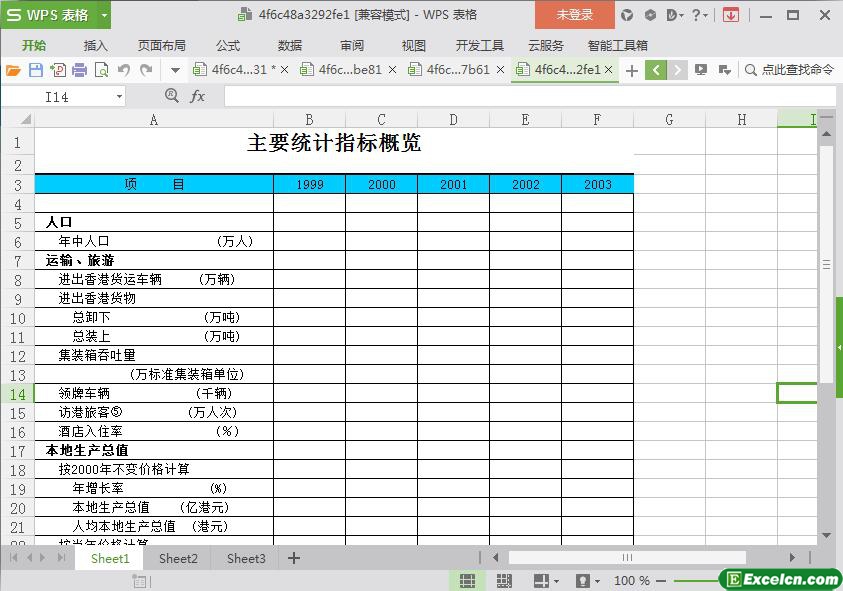Click the 2003 header cell
This screenshot has height=591, width=843.
pyautogui.click(x=597, y=184)
